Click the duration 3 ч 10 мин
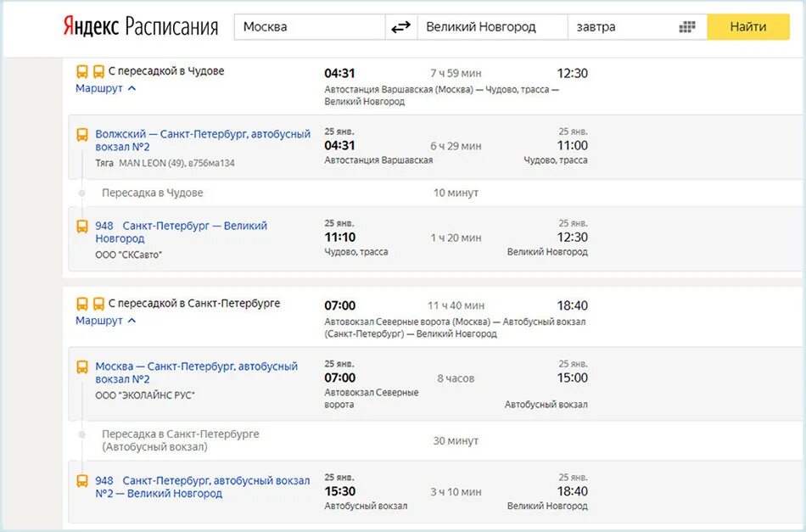 pyautogui.click(x=456, y=492)
